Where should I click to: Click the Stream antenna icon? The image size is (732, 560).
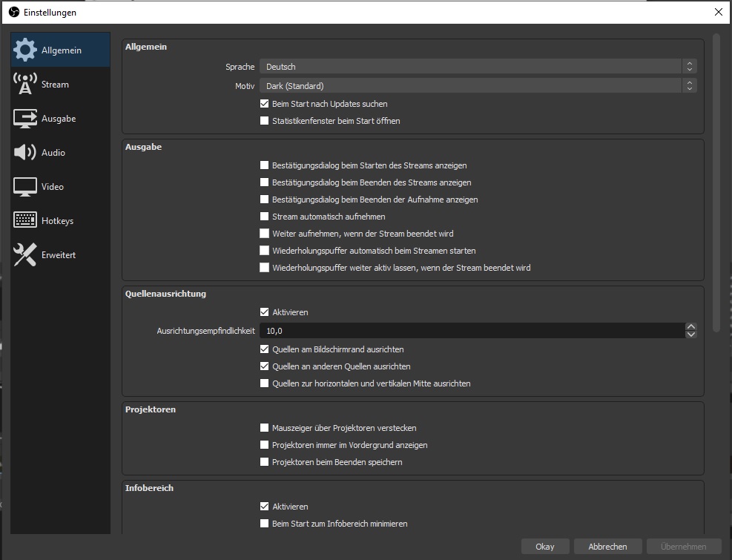click(x=24, y=84)
